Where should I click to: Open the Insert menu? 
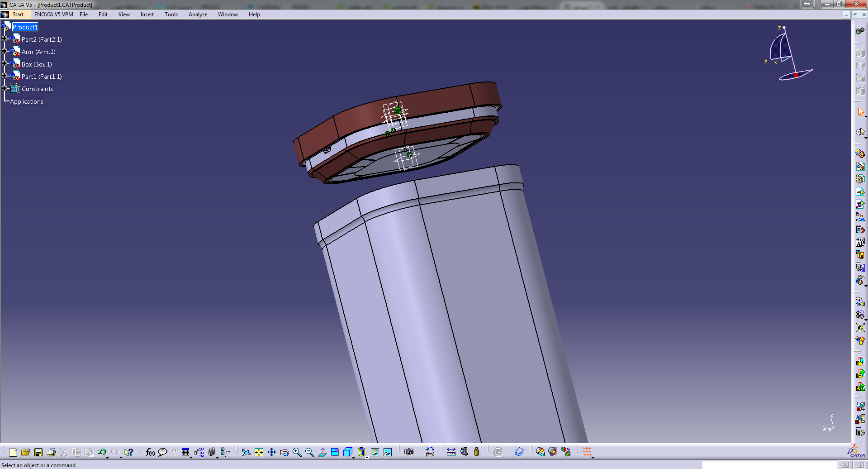tap(147, 14)
